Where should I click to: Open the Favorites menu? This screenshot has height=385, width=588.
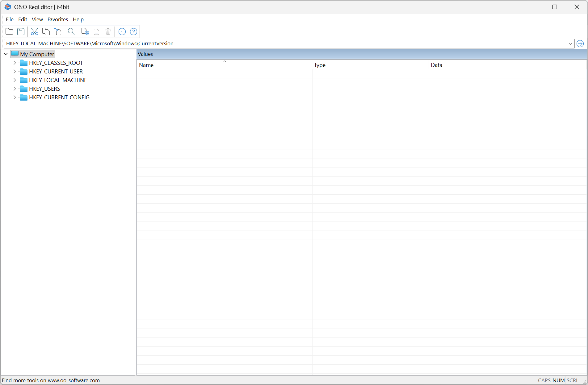tap(58, 19)
